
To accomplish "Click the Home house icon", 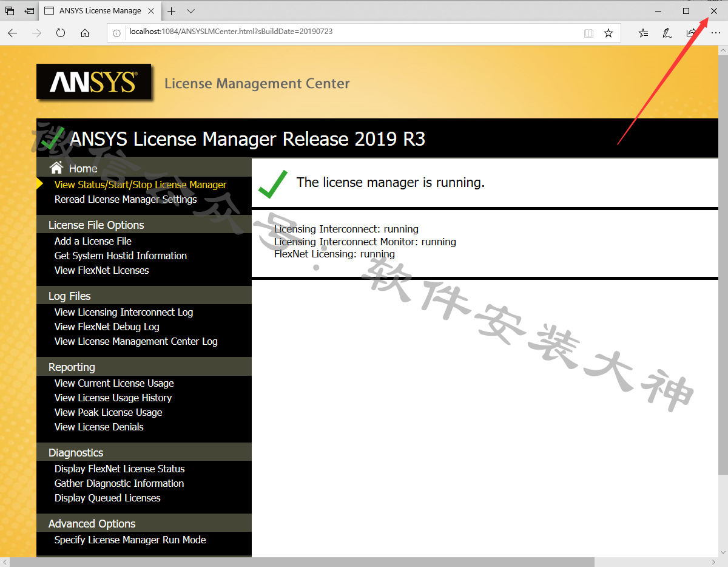I will click(x=56, y=168).
